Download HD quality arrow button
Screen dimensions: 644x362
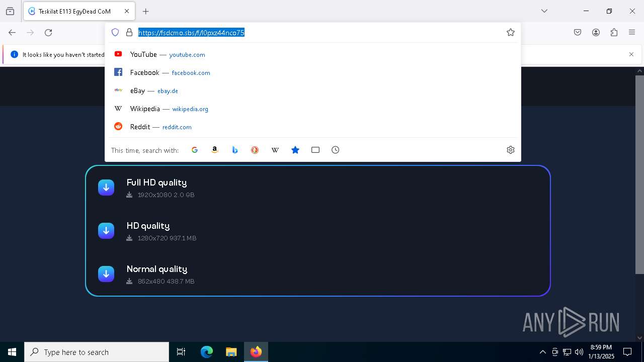click(106, 231)
